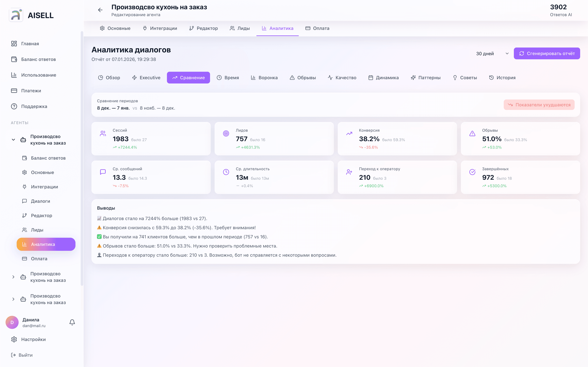This screenshot has width=588, height=367.
Task: Open Диалоги in the sidebar
Action: (x=40, y=201)
